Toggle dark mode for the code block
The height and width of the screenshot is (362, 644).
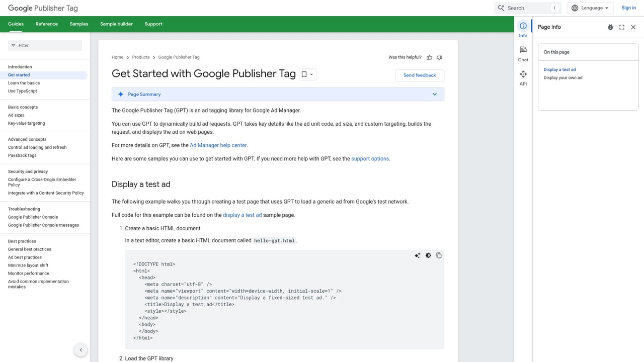(x=428, y=255)
